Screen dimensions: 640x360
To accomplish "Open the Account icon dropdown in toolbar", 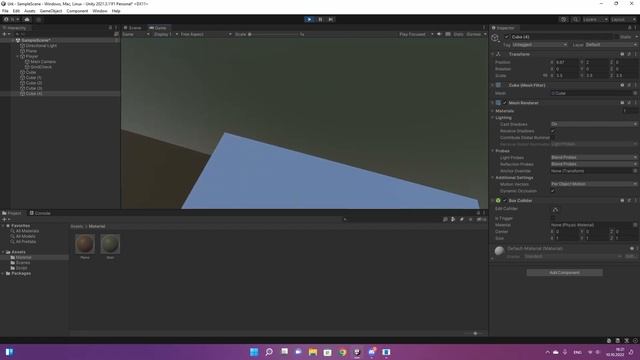I will [x=11, y=19].
